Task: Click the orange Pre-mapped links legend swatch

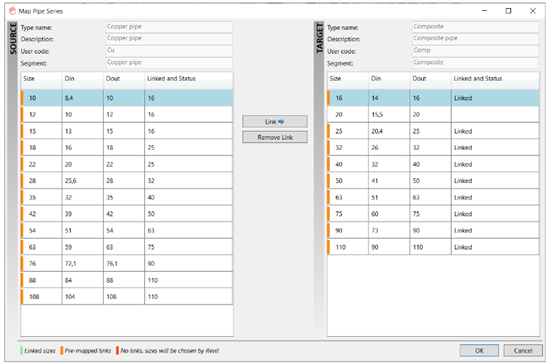Action: tap(62, 350)
